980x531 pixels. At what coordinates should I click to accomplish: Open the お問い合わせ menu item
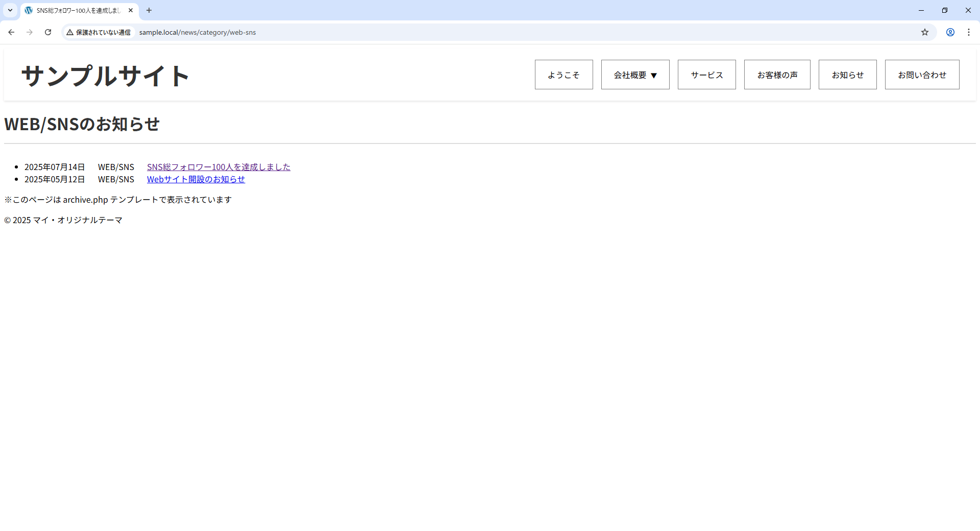click(922, 75)
